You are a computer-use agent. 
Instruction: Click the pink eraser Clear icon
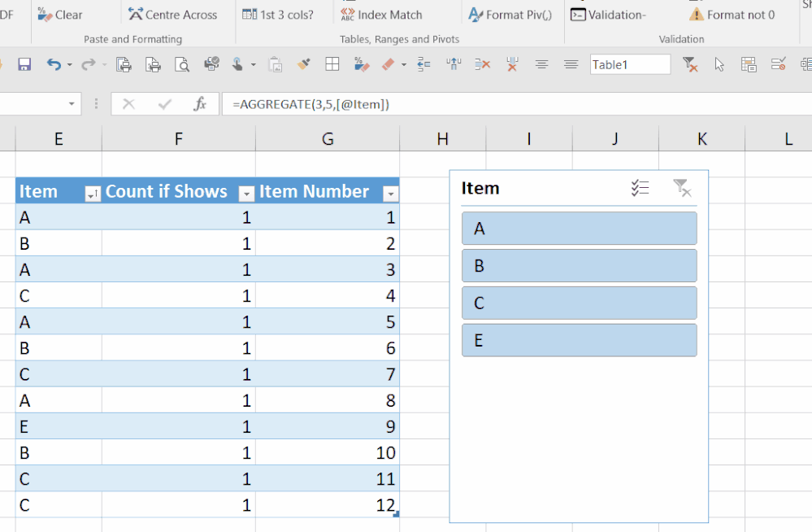(x=389, y=64)
